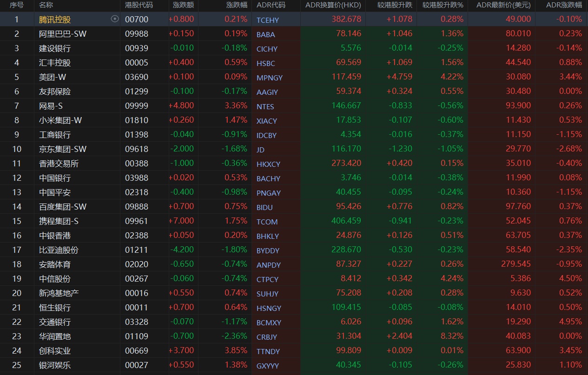The width and height of the screenshot is (588, 375).
Task: Select the BIDU ADR code cell
Action: [x=265, y=207]
